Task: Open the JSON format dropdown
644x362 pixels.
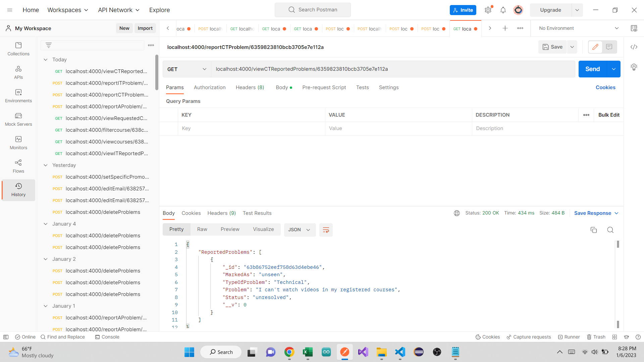Action: click(x=300, y=230)
